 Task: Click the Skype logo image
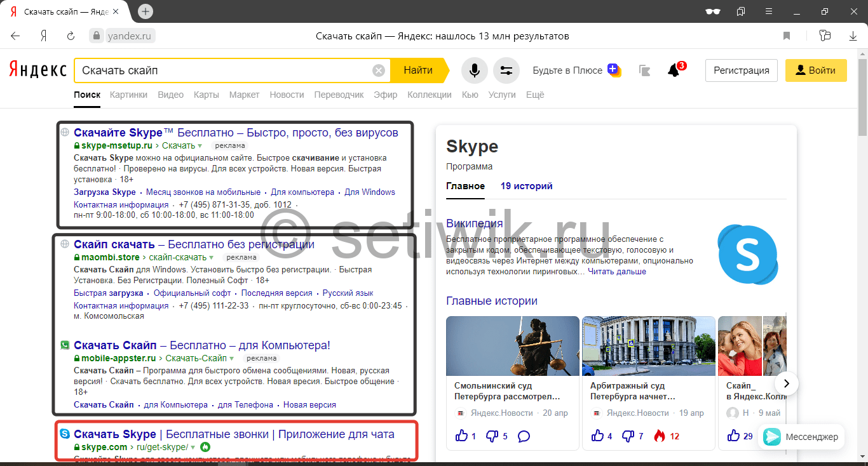[x=747, y=254]
